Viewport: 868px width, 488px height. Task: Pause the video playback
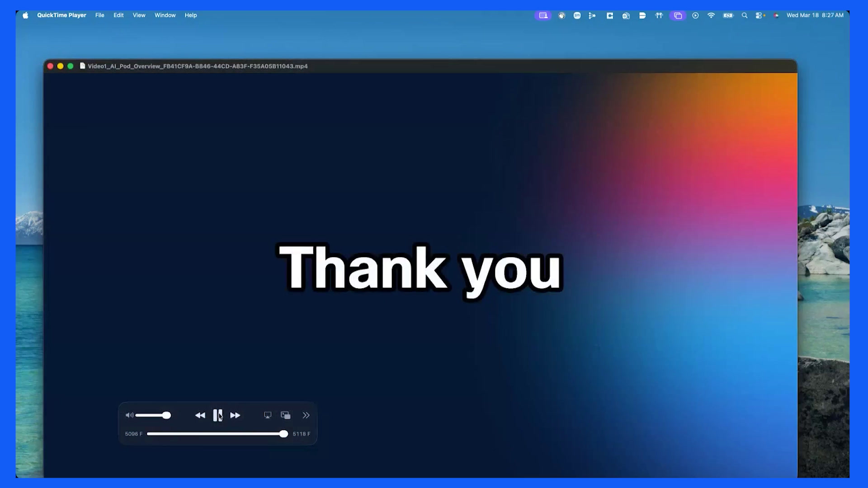click(217, 415)
